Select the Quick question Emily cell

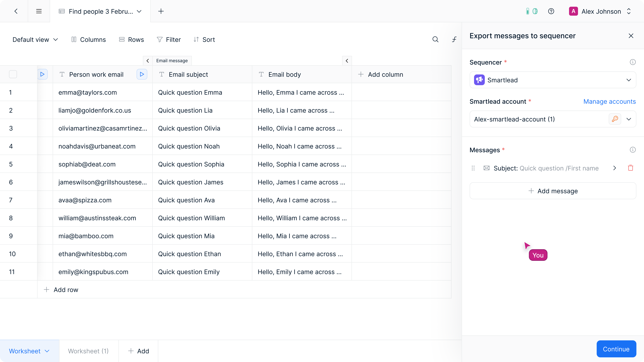click(x=202, y=272)
